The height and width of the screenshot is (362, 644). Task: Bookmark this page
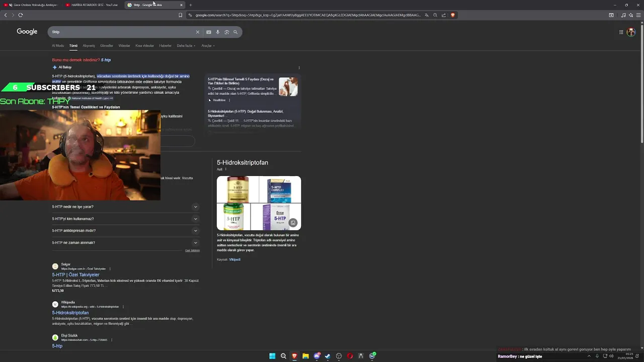tap(180, 15)
